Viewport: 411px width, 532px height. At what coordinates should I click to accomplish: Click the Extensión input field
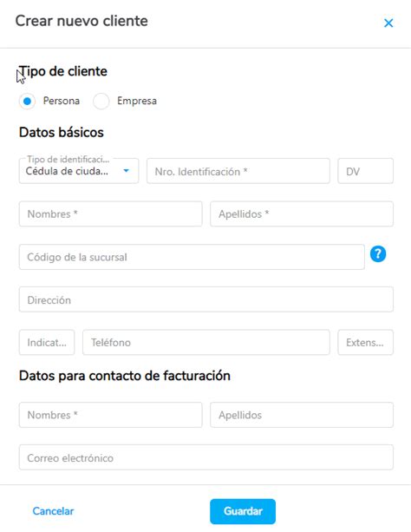[x=366, y=342]
